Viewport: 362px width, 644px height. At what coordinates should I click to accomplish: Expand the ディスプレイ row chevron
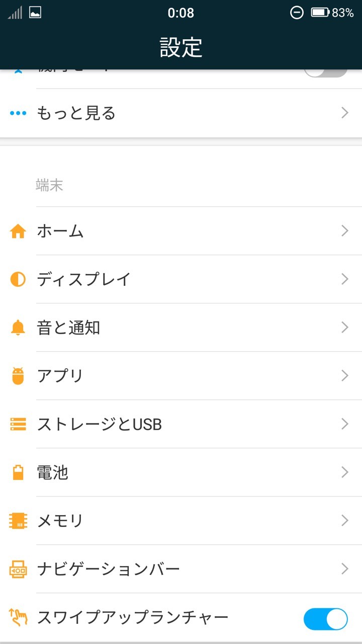pyautogui.click(x=345, y=279)
